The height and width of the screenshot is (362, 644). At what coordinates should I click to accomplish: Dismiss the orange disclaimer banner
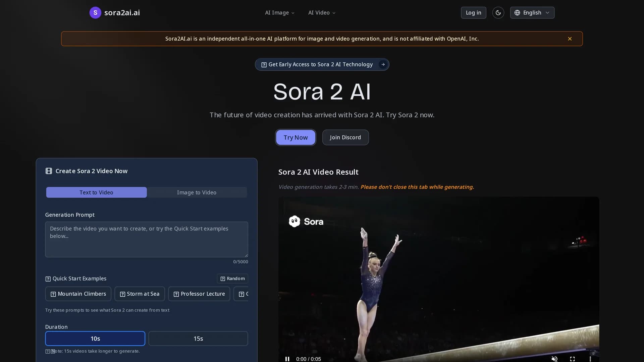click(570, 39)
